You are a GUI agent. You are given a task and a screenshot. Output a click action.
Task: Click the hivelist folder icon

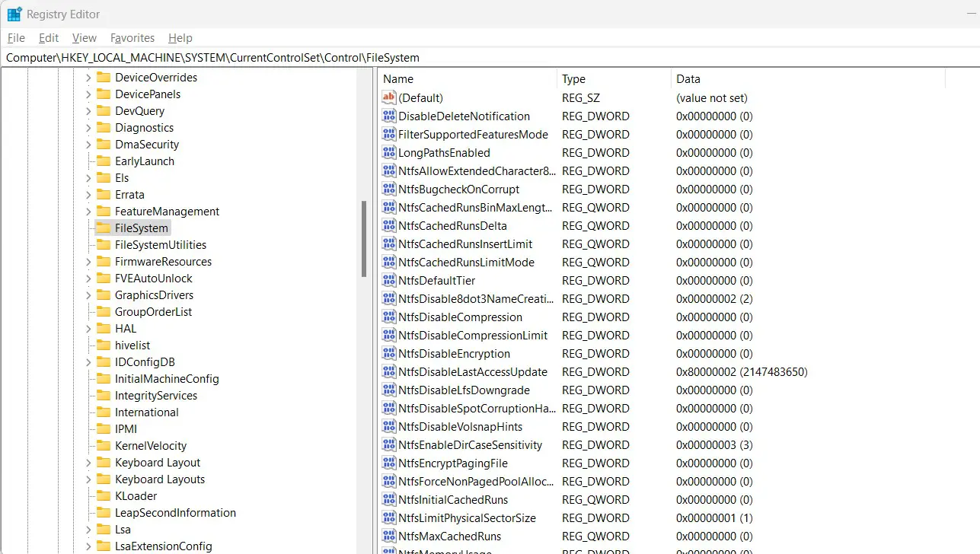104,345
